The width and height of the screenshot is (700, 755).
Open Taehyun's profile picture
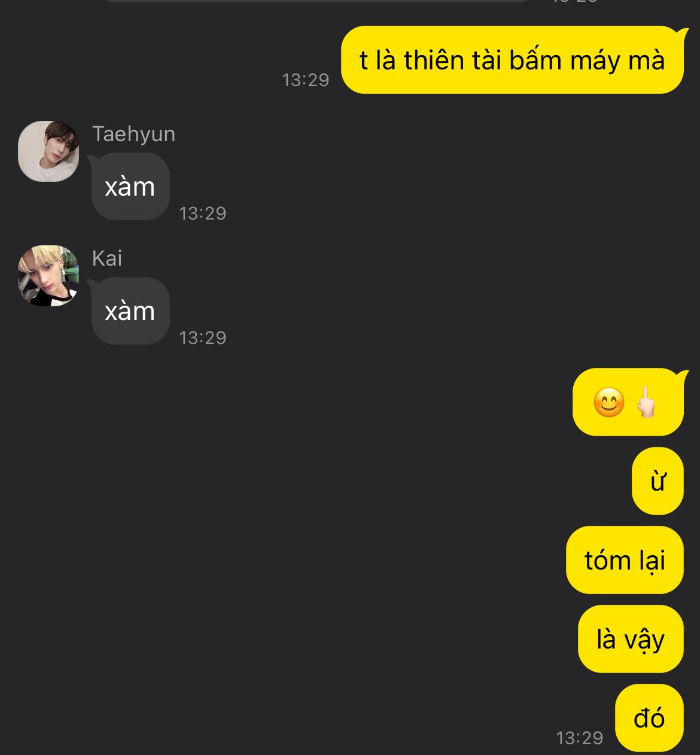(x=48, y=151)
